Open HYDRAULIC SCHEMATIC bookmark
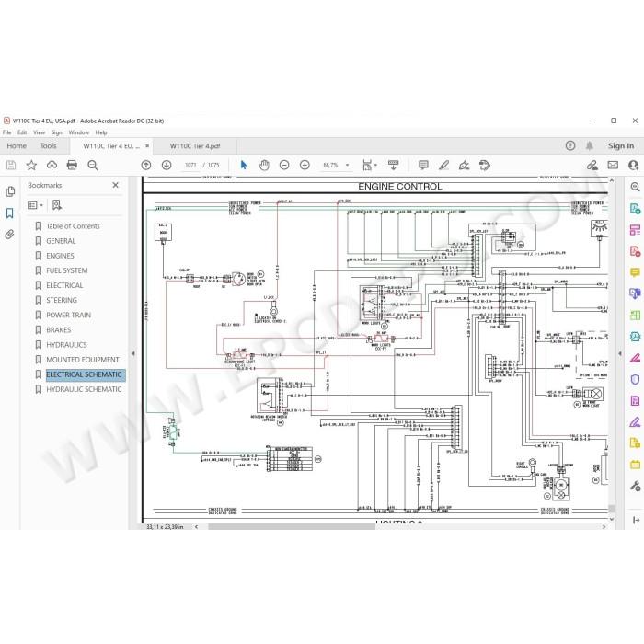This screenshot has height=644, width=644. click(x=84, y=389)
